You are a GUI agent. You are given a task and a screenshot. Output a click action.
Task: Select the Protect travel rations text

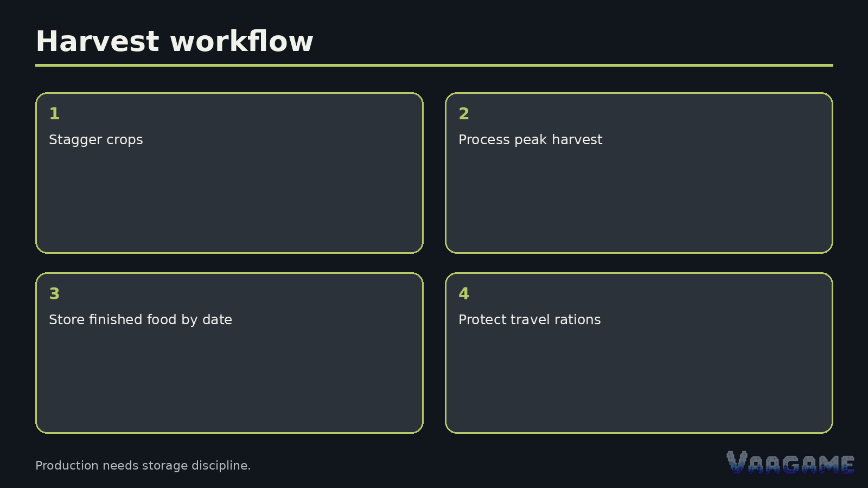pos(529,320)
